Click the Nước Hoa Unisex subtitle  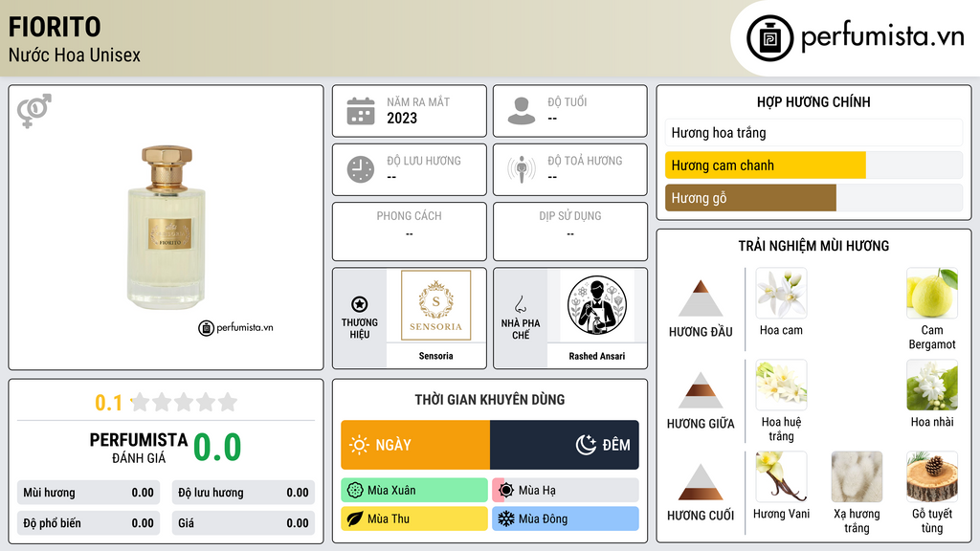pos(75,55)
